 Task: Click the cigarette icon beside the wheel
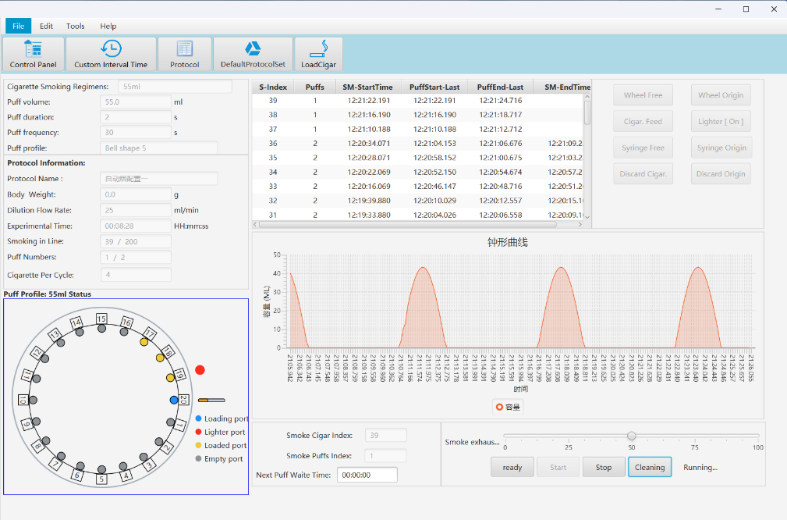tap(211, 400)
